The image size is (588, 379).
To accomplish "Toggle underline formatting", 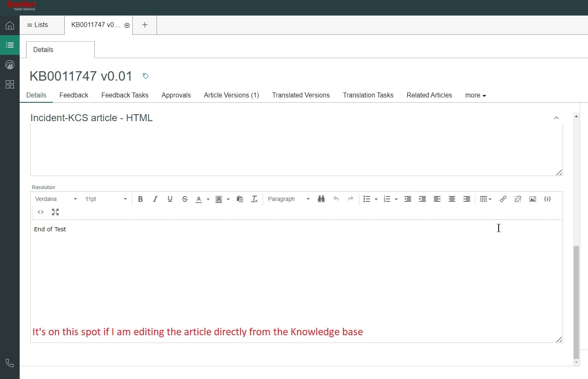I will 170,199.
